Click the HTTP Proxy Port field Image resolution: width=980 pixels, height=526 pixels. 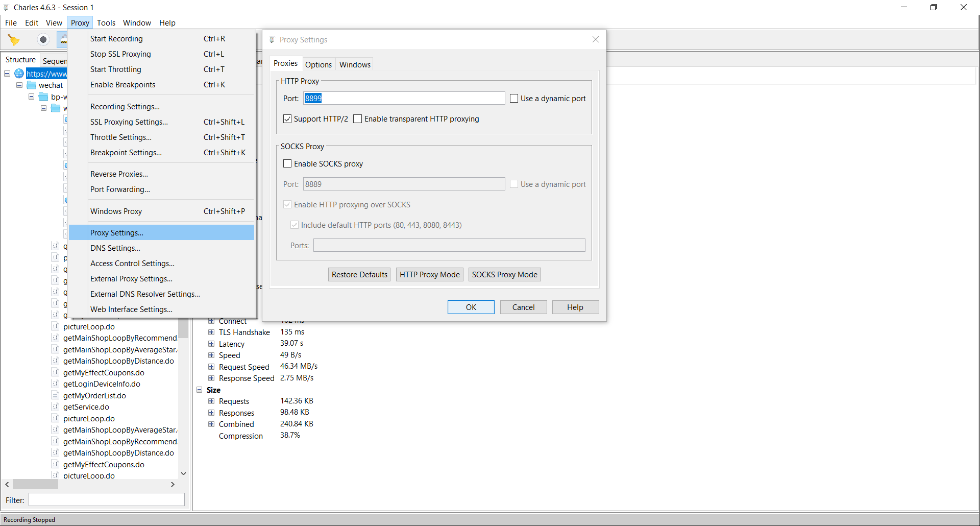pos(404,99)
